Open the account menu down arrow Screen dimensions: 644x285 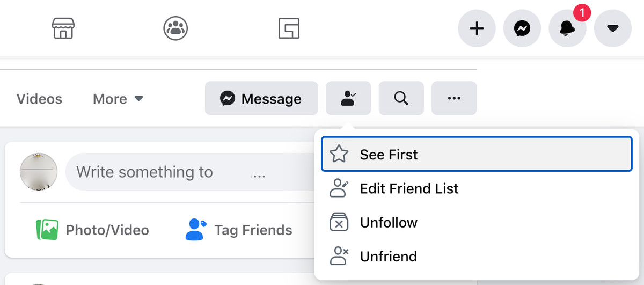613,28
